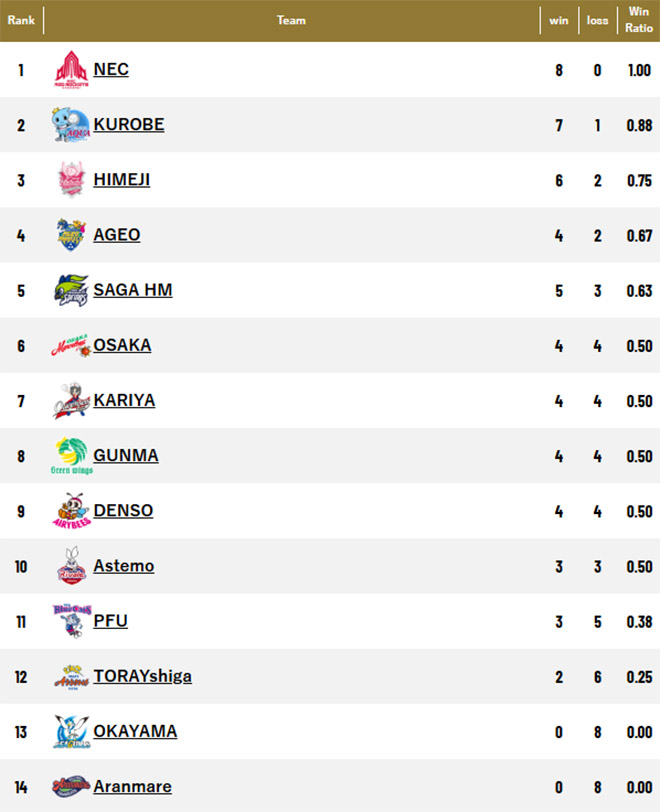The image size is (660, 812).
Task: Click the loss column header
Action: coord(598,20)
